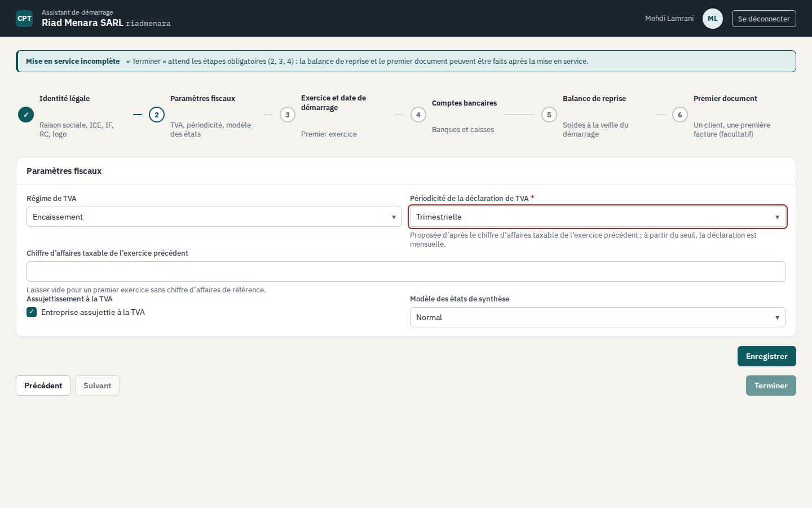The width and height of the screenshot is (812, 508).
Task: Save with the Enregistrer button
Action: (x=767, y=356)
